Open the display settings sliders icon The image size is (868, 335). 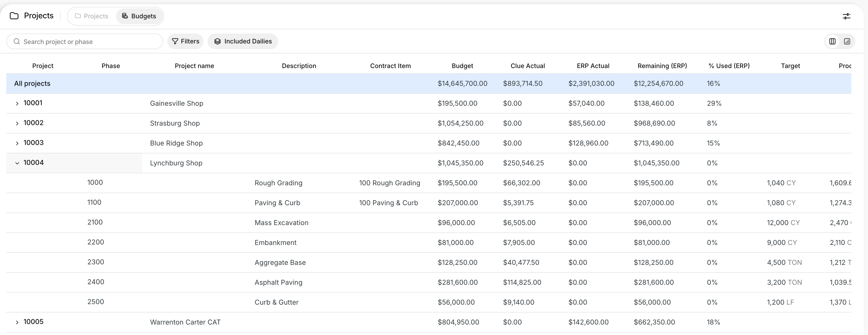click(x=846, y=16)
